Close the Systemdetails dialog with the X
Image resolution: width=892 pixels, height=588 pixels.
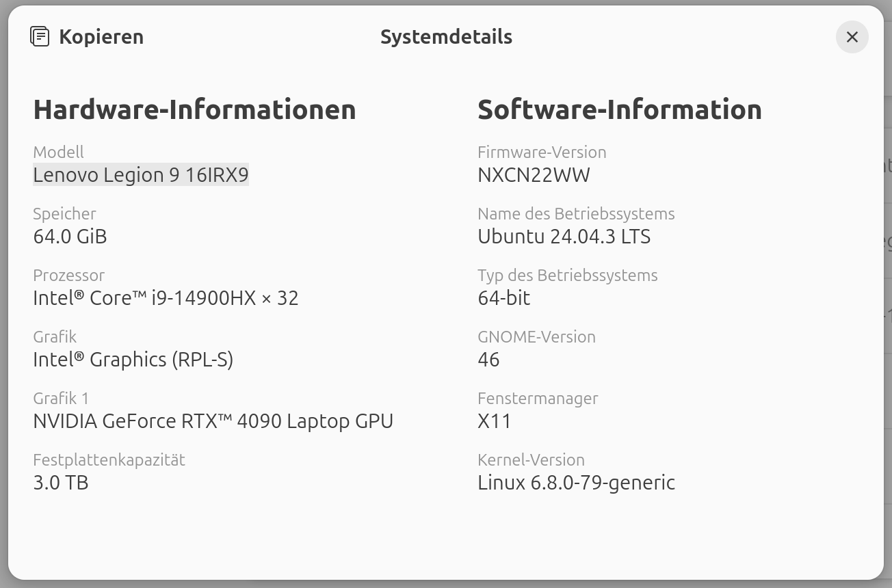click(x=852, y=37)
